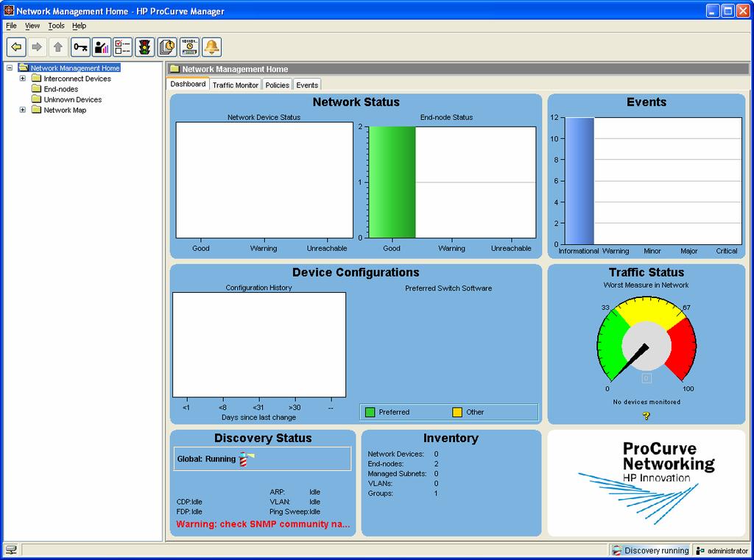The image size is (754, 560).
Task: Open the File menu
Action: click(11, 26)
